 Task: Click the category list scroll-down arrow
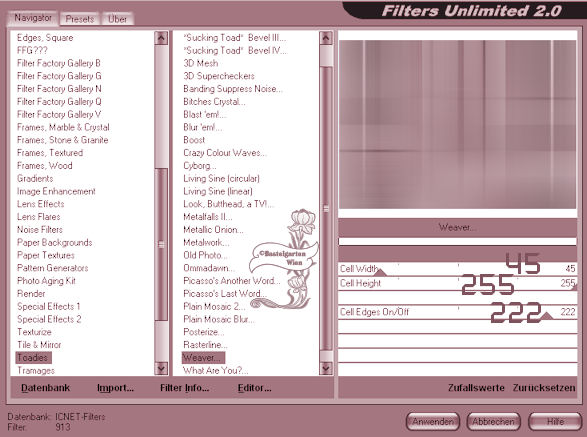[161, 368]
